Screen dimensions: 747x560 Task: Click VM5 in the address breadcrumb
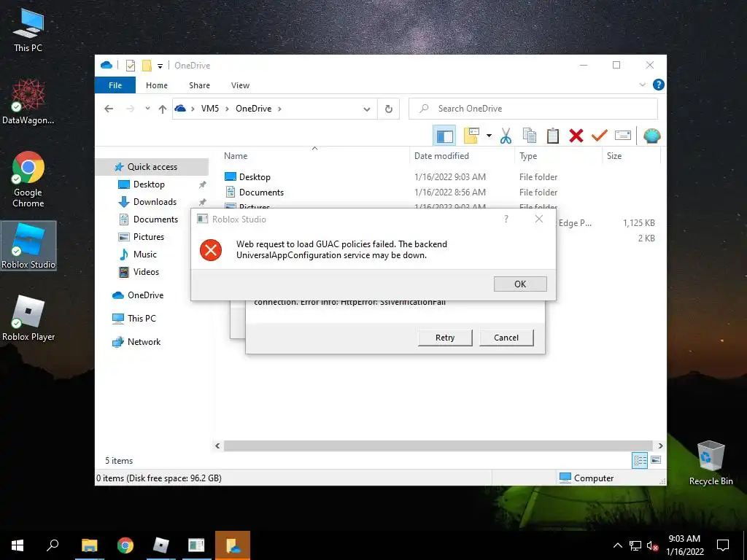[209, 109]
